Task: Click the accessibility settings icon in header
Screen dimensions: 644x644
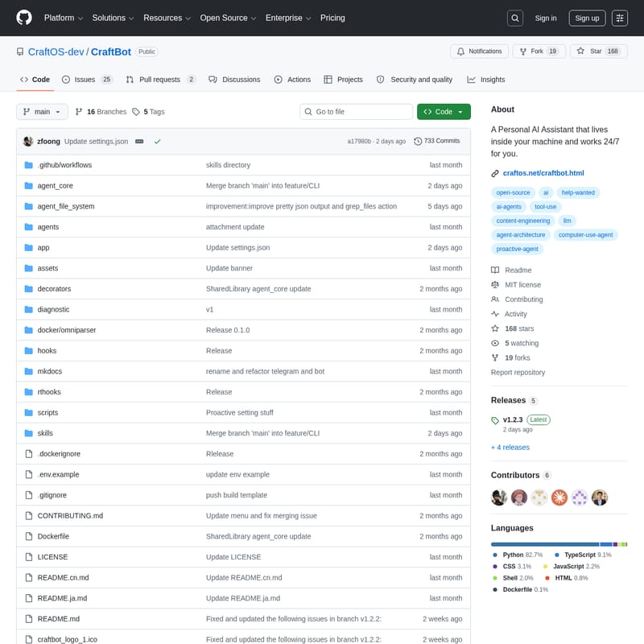Action: tap(620, 18)
